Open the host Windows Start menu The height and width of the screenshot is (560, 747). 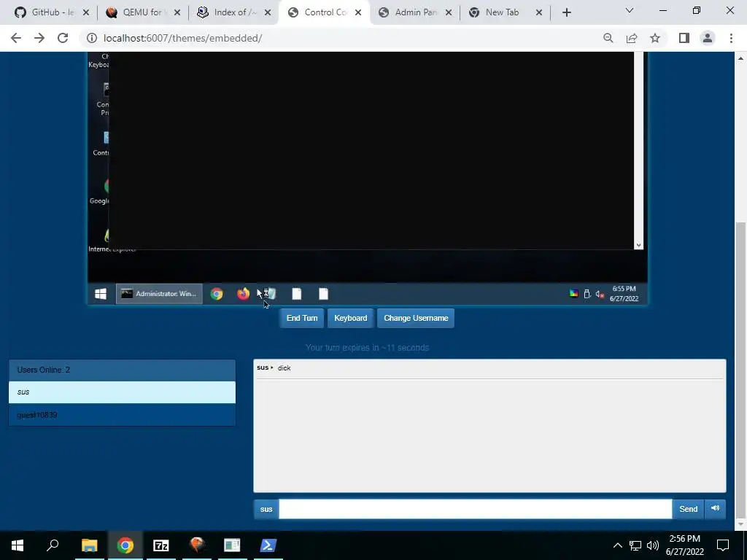coord(18,545)
